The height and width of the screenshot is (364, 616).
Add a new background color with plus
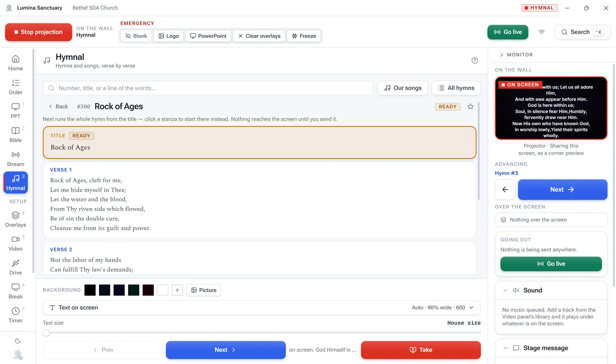pyautogui.click(x=177, y=290)
